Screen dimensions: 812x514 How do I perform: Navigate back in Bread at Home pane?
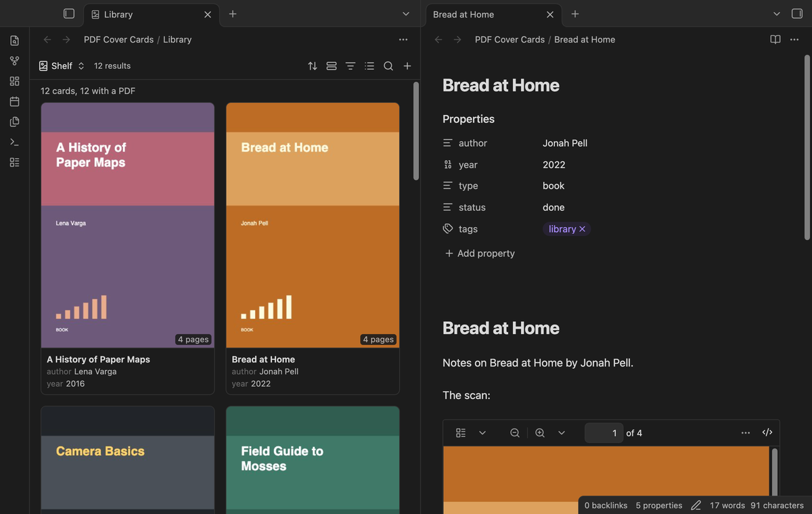[438, 39]
